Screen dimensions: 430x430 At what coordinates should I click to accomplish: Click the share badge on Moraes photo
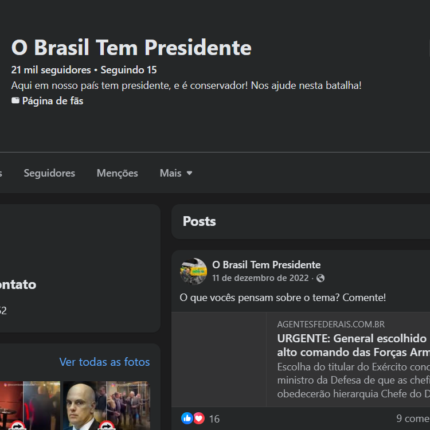pos(106,426)
